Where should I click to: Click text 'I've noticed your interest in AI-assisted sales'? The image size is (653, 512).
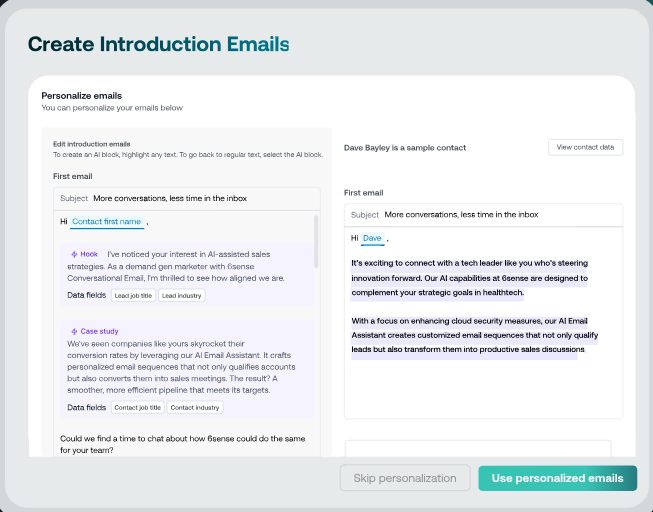pyautogui.click(x=189, y=254)
